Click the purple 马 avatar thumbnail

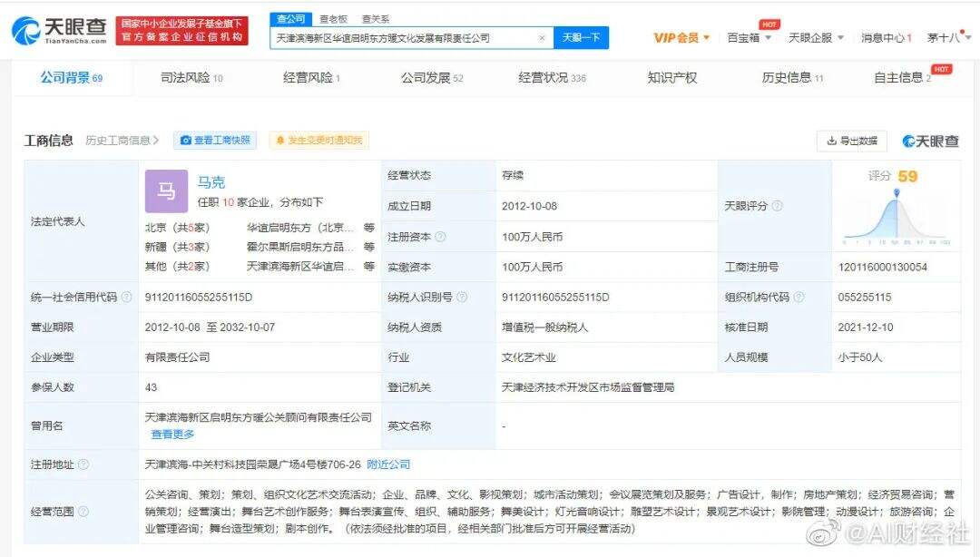(x=166, y=191)
